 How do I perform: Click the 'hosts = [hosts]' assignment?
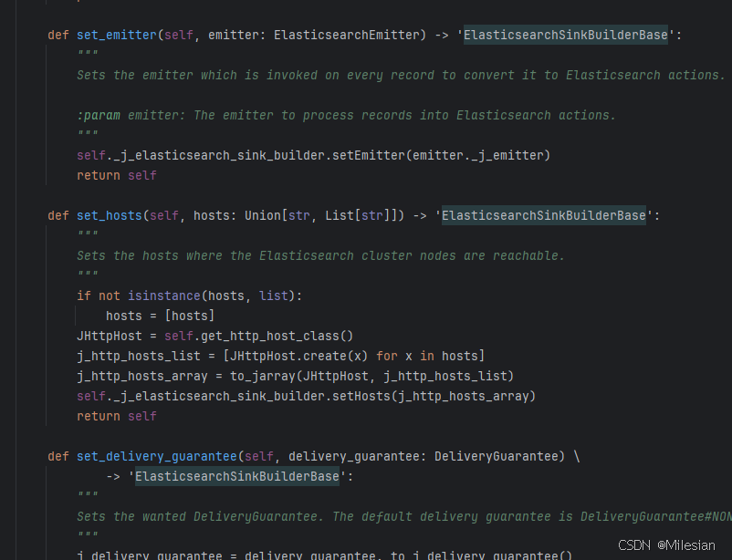tap(160, 316)
